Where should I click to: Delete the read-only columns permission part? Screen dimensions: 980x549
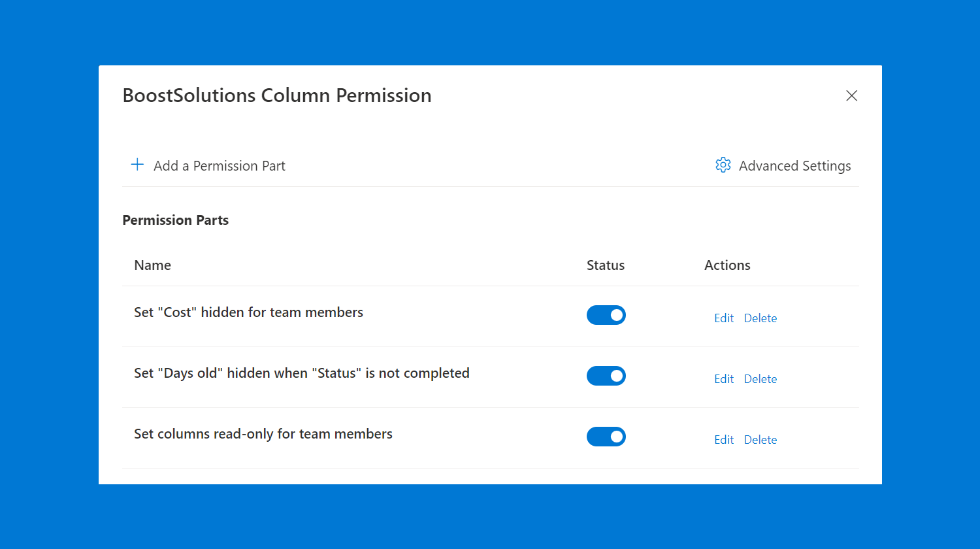point(760,440)
